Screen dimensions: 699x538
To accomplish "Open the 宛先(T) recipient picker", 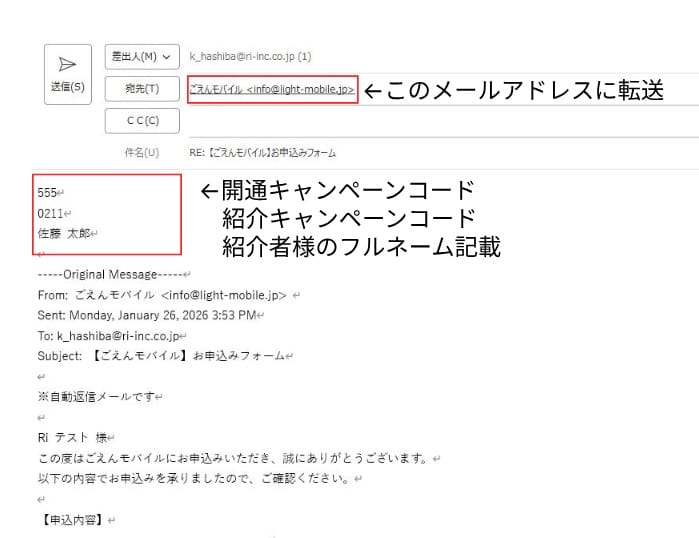I will 142,89.
